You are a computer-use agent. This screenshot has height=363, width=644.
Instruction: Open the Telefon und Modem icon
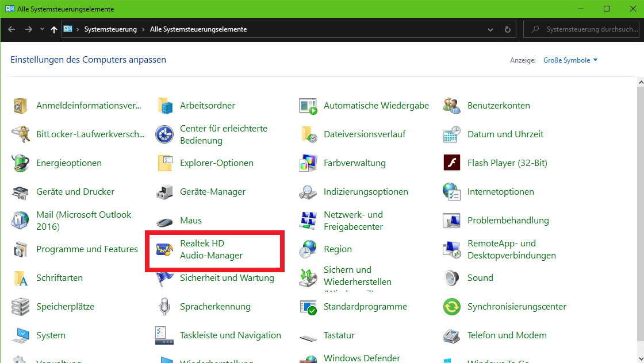[452, 336]
